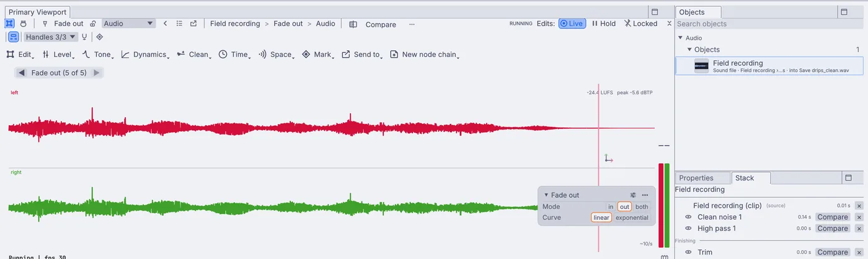This screenshot has height=259, width=868.
Task: Collapse the Audio tree node
Action: (680, 38)
